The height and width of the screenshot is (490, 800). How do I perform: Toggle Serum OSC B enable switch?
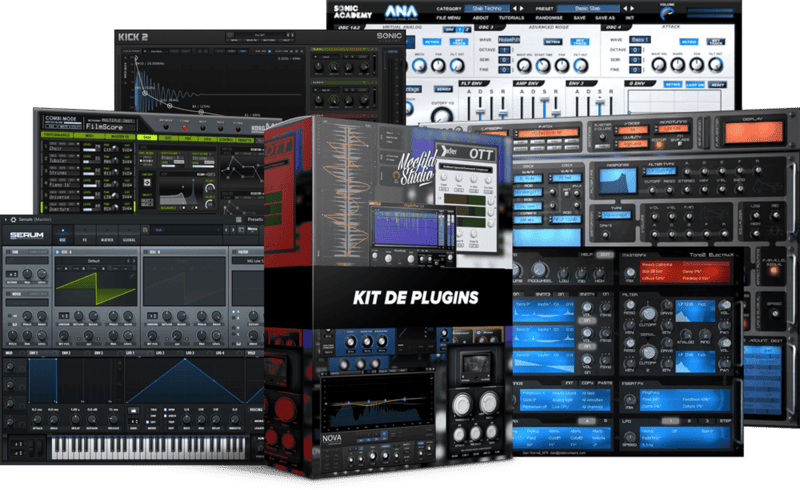(145, 252)
